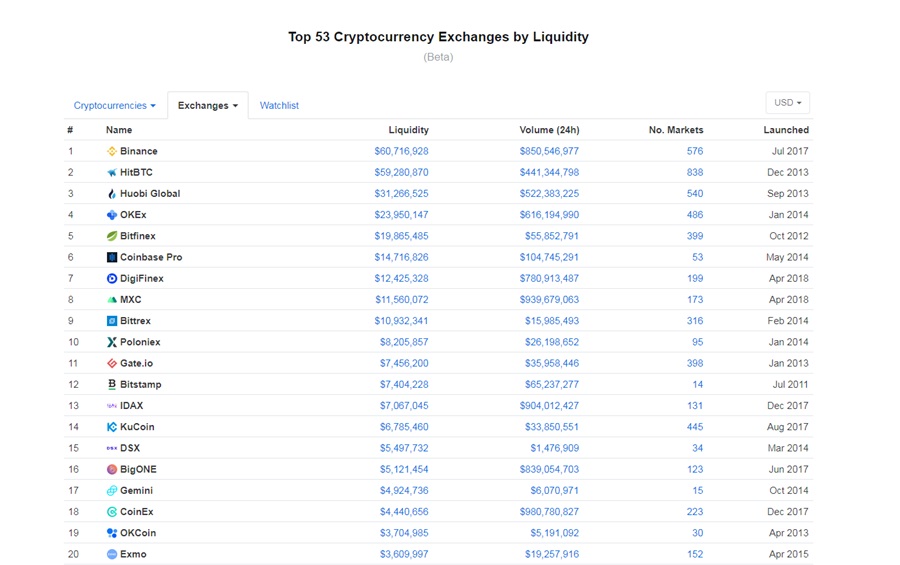
Task: Open the Gemini exchange link
Action: 136,490
